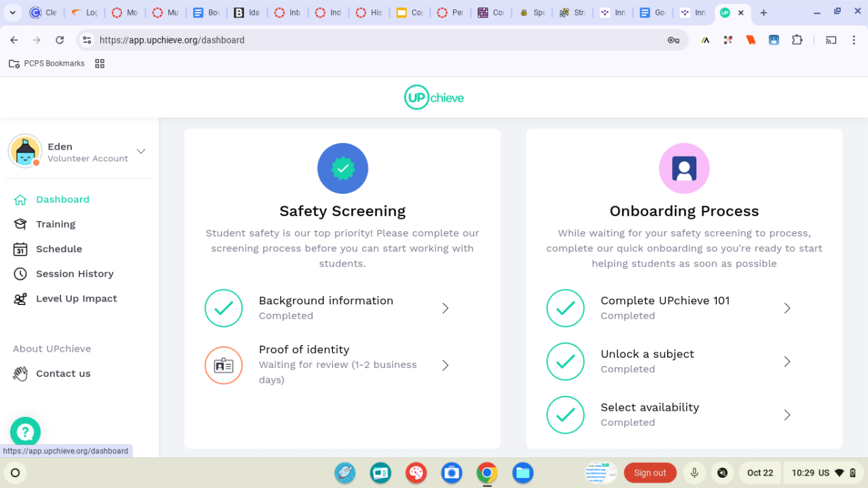Click the Proof of identity ID card icon
Image resolution: width=868 pixels, height=488 pixels.
[x=224, y=365]
